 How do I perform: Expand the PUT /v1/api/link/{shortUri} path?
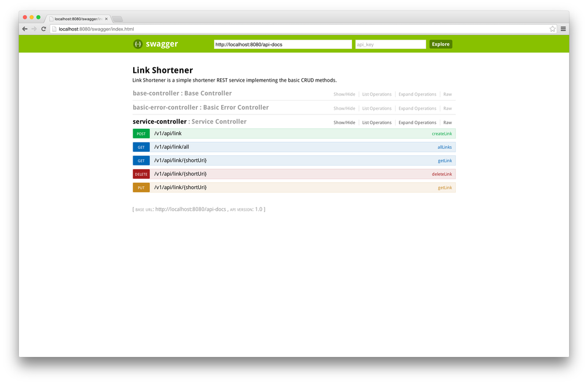(x=180, y=187)
